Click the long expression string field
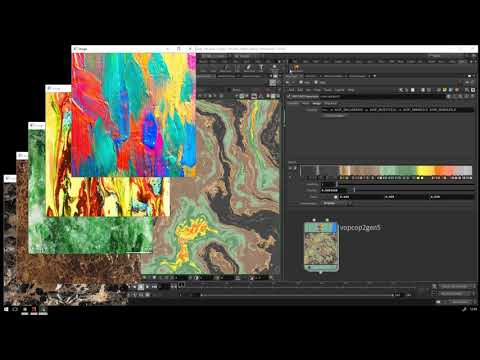The image size is (480, 360). pyautogui.click(x=397, y=110)
